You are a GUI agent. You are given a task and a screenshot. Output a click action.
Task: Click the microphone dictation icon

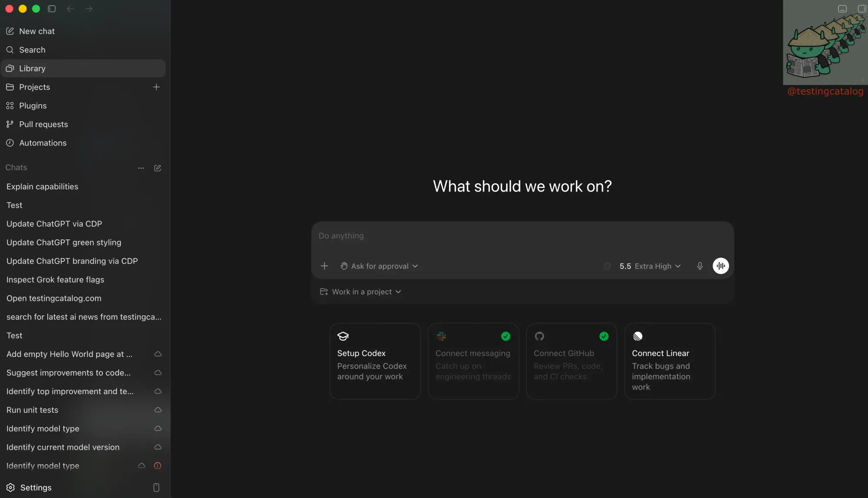click(700, 266)
